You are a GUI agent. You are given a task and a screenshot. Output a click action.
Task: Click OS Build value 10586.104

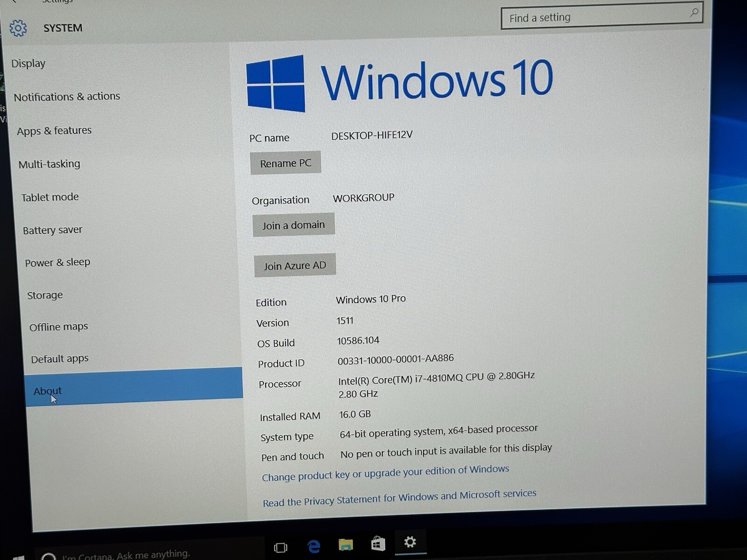[x=358, y=341]
